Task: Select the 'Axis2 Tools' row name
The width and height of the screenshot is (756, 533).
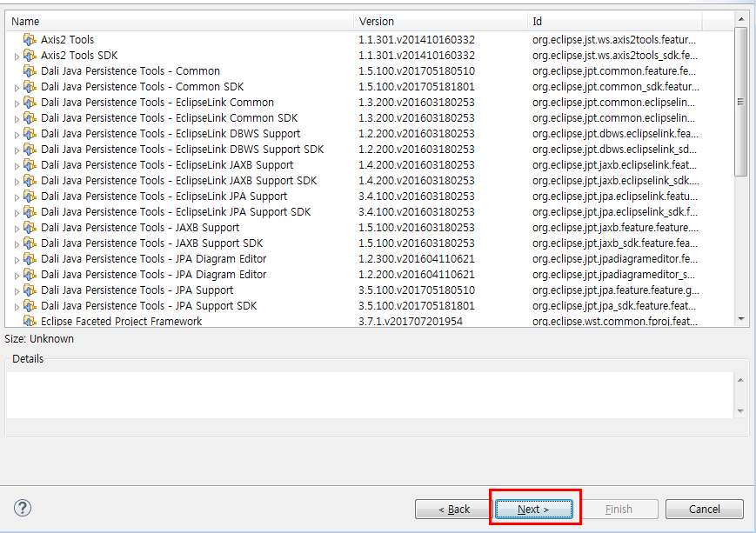Action: (x=68, y=39)
